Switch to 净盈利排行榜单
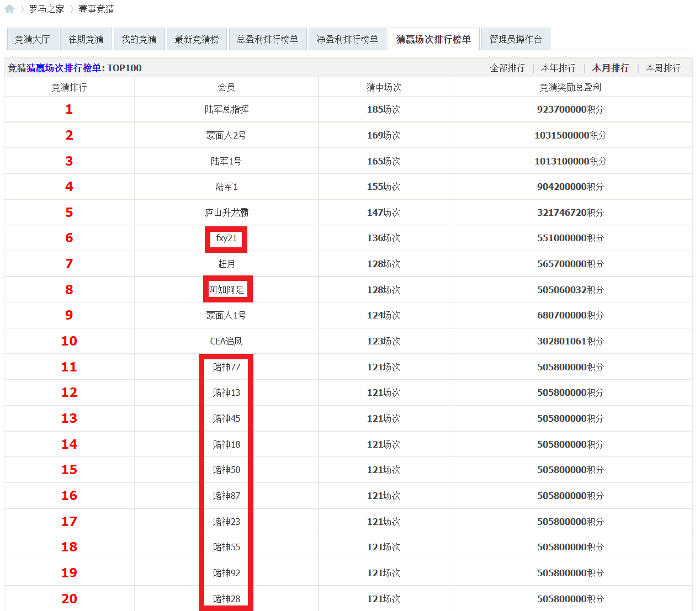Screen dimensions: 700x611 pos(347,39)
